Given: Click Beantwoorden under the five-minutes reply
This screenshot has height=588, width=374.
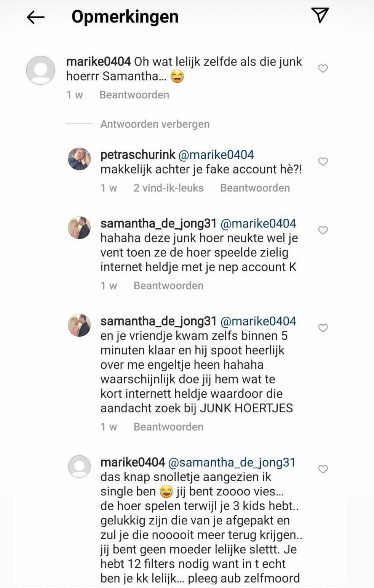Looking at the screenshot, I should 168,427.
